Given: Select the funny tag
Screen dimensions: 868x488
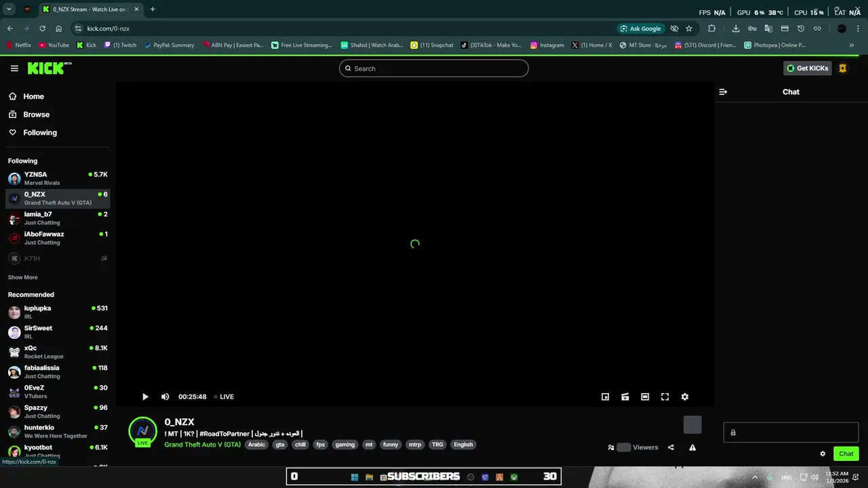Looking at the screenshot, I should pyautogui.click(x=391, y=445).
